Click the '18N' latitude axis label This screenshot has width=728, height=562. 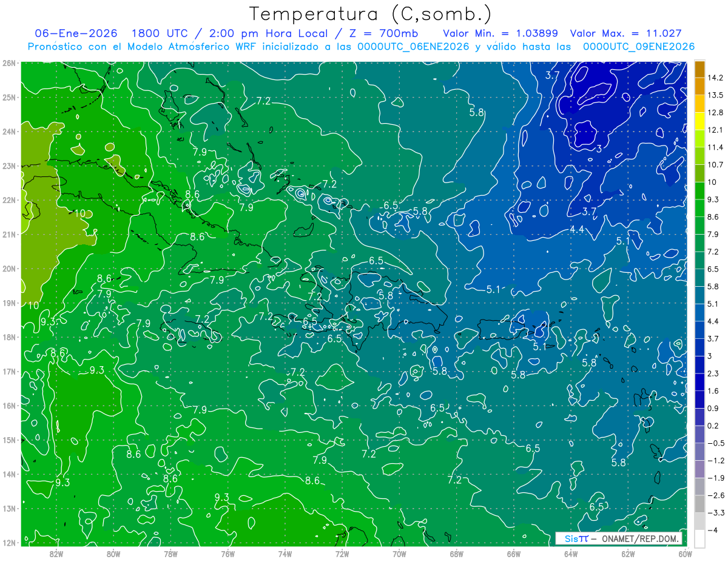point(9,337)
